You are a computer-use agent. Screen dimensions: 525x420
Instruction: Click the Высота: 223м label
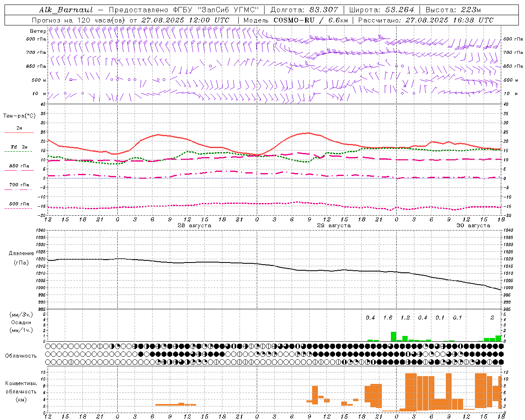click(x=453, y=10)
